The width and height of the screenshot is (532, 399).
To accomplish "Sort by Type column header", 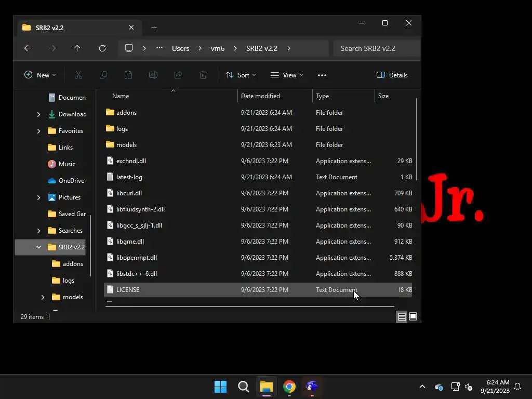I will 343,96.
